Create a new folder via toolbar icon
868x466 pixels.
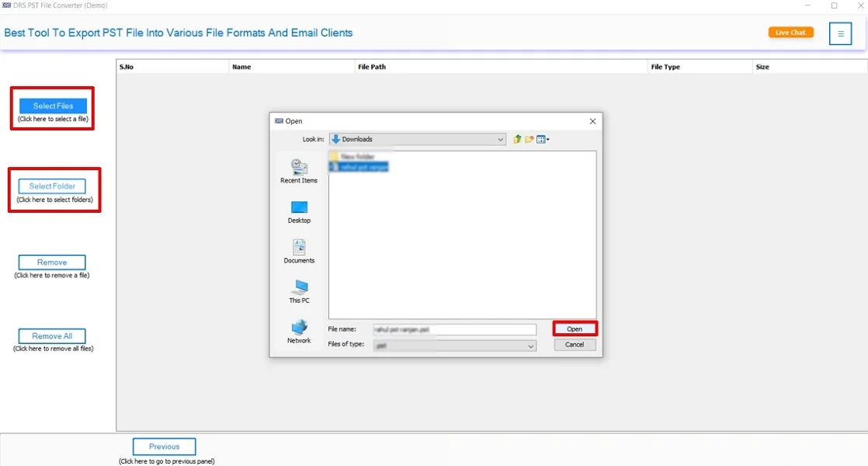[x=529, y=140]
